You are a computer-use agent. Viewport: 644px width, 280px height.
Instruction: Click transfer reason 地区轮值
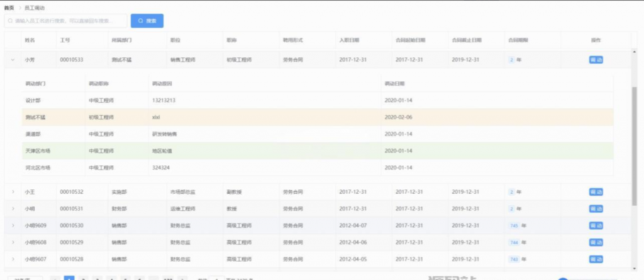click(162, 151)
